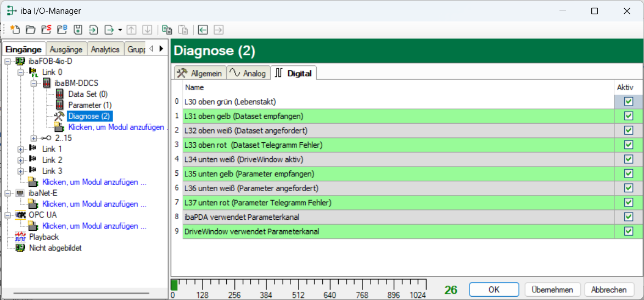Switch to the Ausgänge tab
The height and width of the screenshot is (300, 644).
point(66,49)
